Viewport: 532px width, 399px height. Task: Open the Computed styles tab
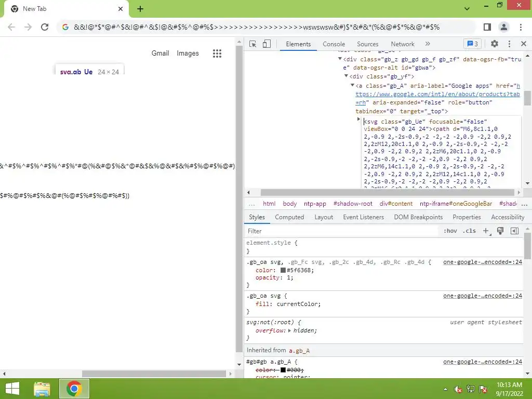289,217
